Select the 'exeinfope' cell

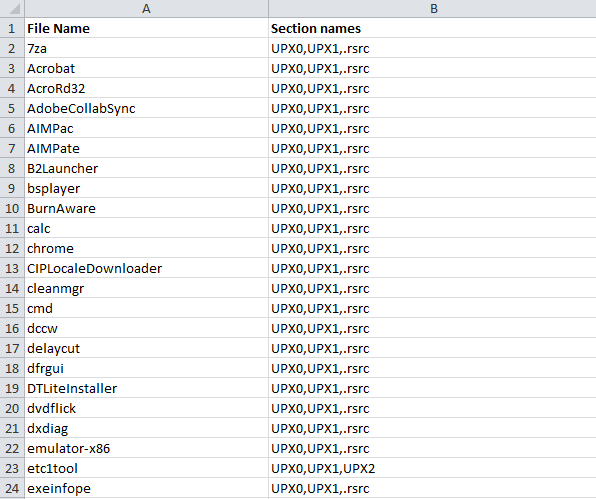[146, 488]
